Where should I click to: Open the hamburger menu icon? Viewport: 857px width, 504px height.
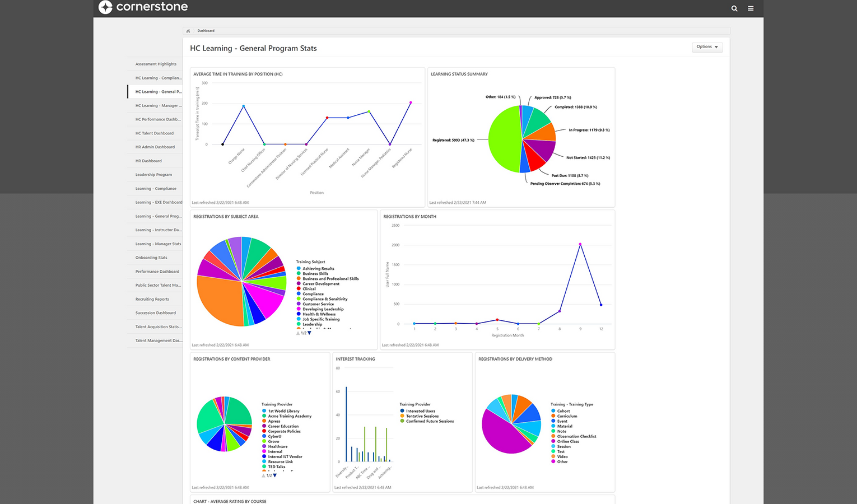(x=751, y=8)
